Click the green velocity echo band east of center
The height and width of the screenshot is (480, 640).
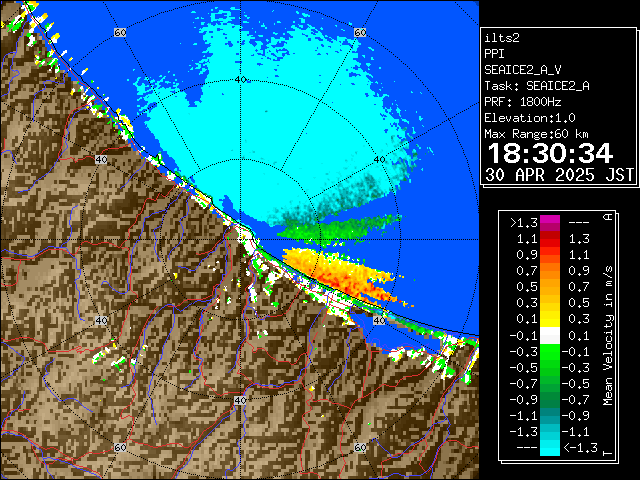click(339, 231)
